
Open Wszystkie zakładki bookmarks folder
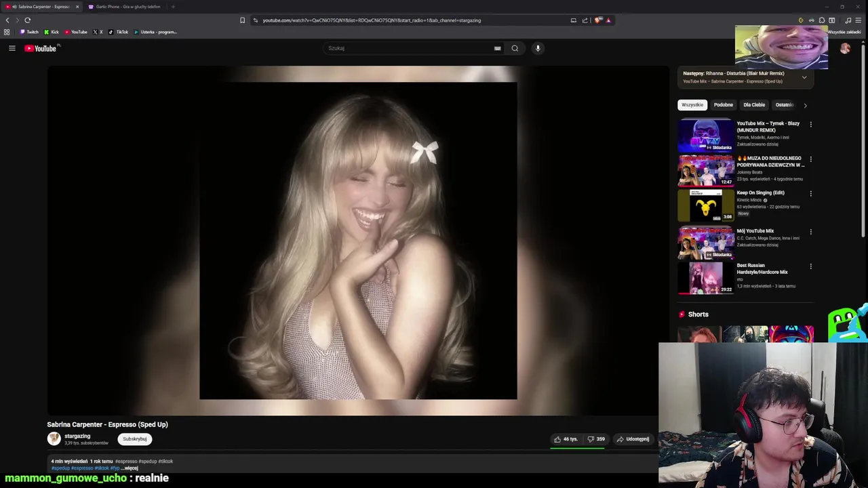click(x=844, y=32)
